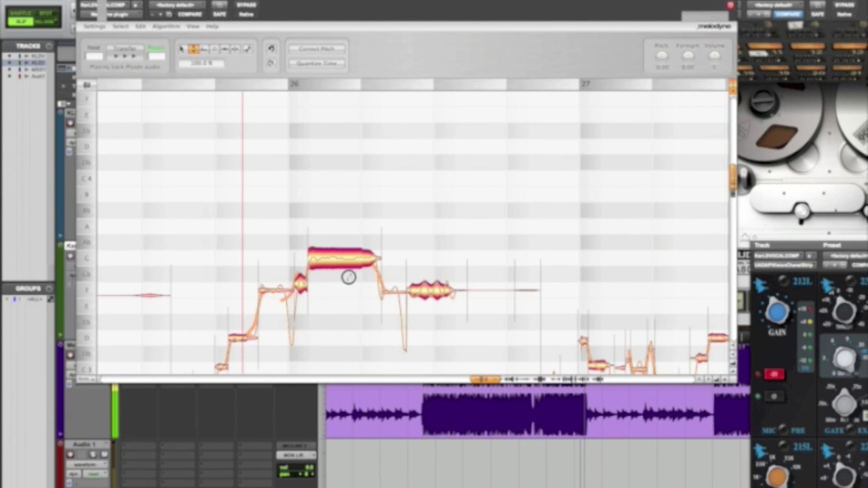Click bar 26 marker in Melodyne ruler

pyautogui.click(x=294, y=84)
